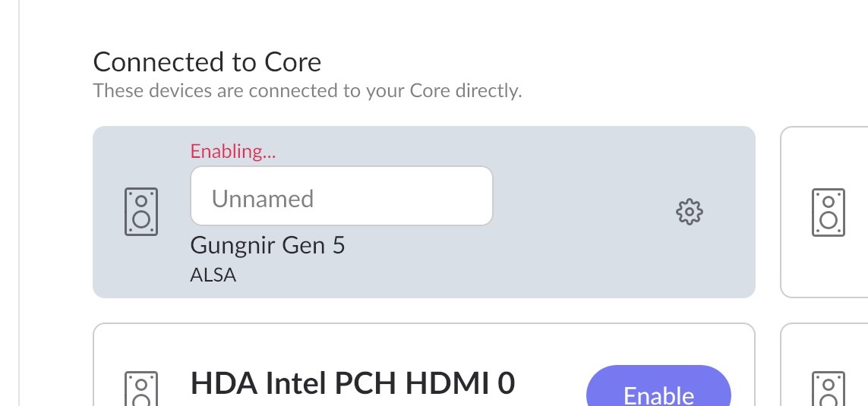The image size is (868, 406).
Task: Click the red Enabling... status text
Action: coord(233,151)
